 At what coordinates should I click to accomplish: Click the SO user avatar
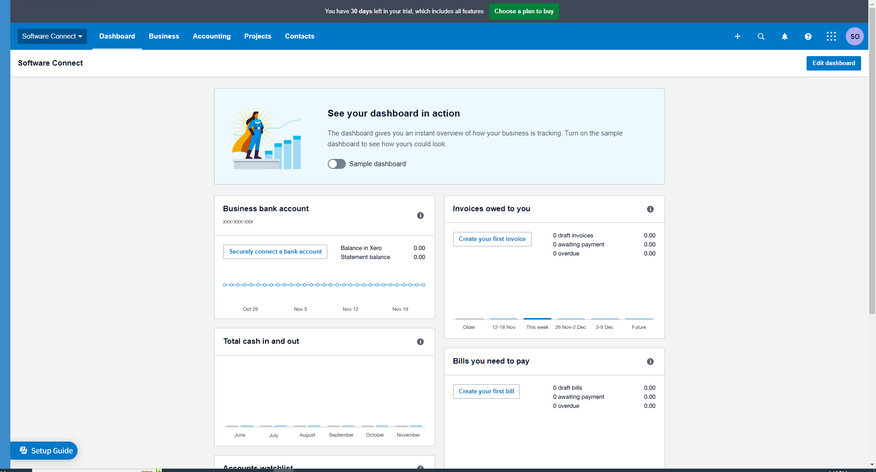click(x=854, y=36)
